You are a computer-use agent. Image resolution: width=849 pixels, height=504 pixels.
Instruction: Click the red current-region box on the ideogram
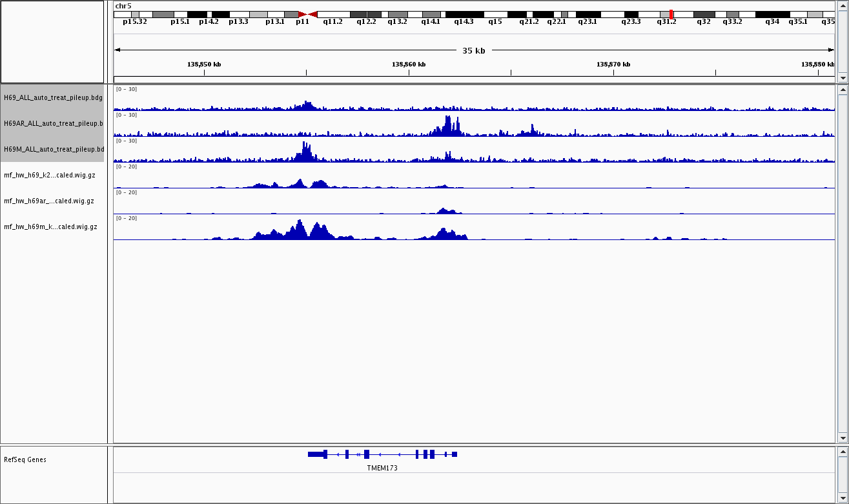671,14
